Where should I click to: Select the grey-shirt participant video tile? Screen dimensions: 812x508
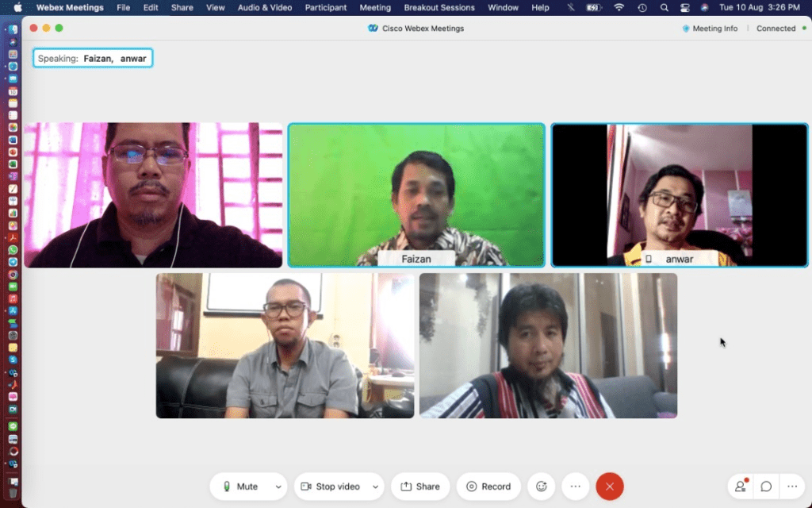285,346
